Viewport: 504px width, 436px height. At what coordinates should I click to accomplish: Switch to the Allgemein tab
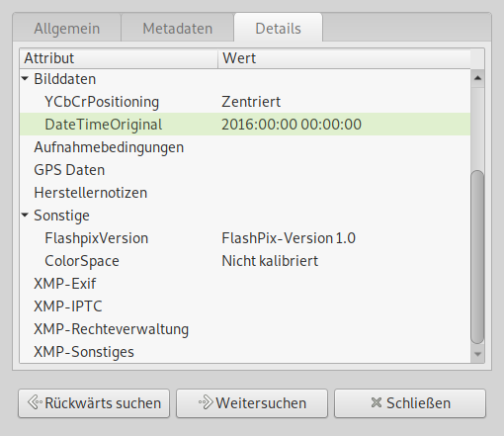tap(67, 29)
